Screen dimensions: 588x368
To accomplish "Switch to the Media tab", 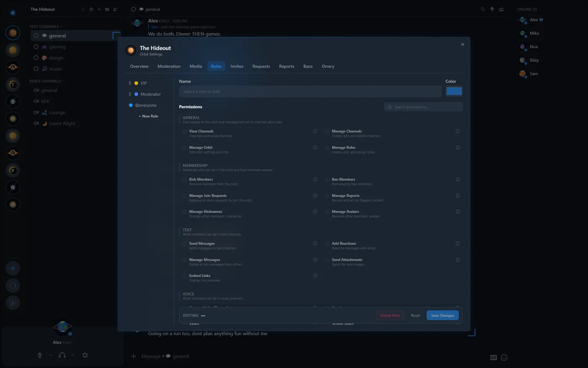I will (x=196, y=66).
